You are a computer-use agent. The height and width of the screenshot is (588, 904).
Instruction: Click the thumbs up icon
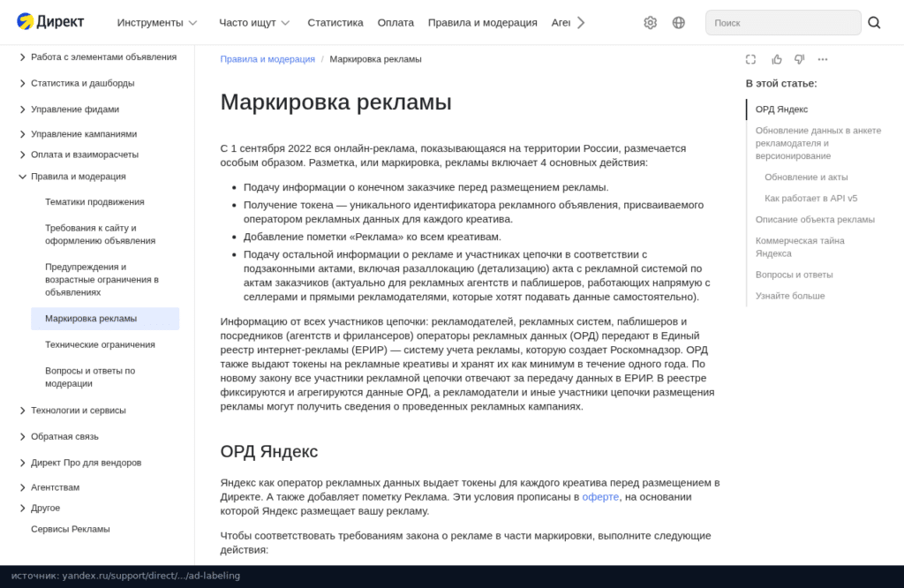click(x=777, y=59)
